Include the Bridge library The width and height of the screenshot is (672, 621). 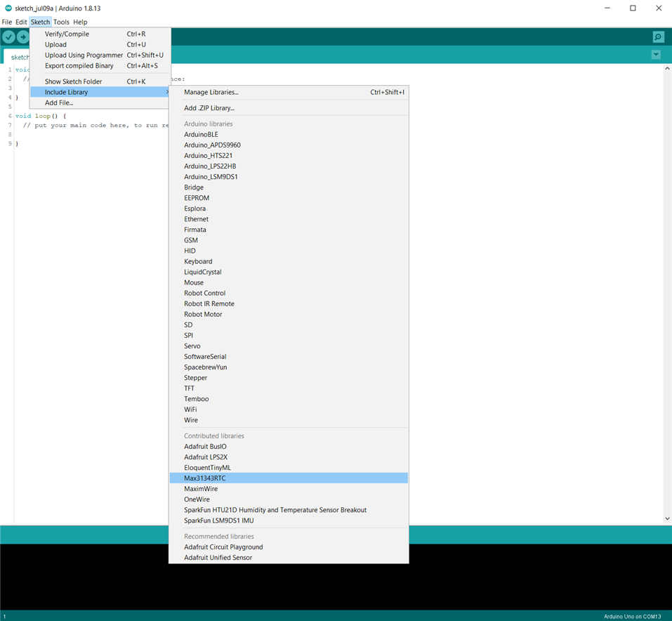(x=289, y=188)
